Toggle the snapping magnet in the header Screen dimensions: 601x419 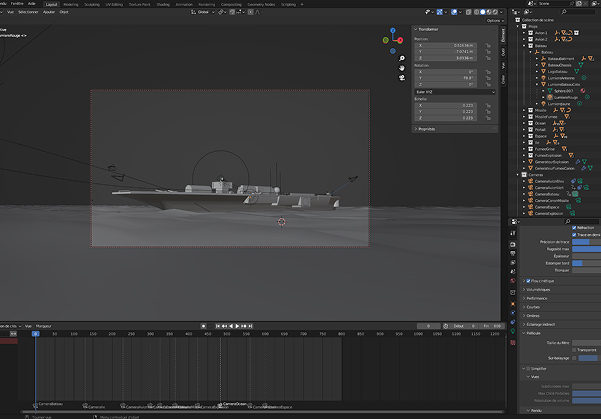[232, 12]
